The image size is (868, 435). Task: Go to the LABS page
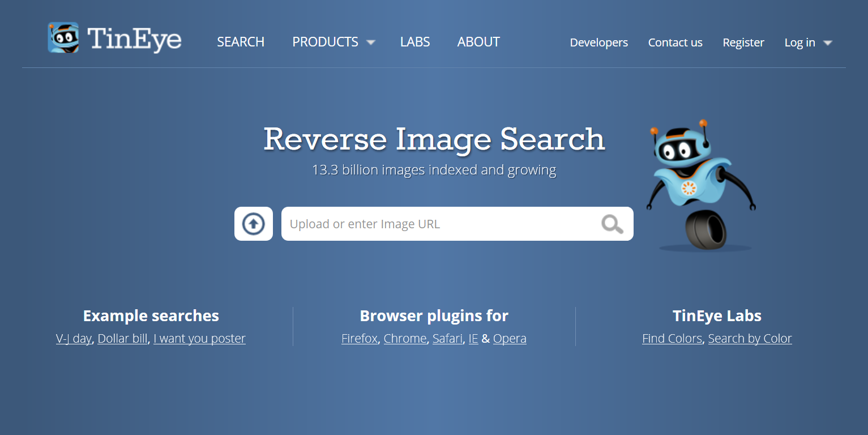pyautogui.click(x=415, y=42)
